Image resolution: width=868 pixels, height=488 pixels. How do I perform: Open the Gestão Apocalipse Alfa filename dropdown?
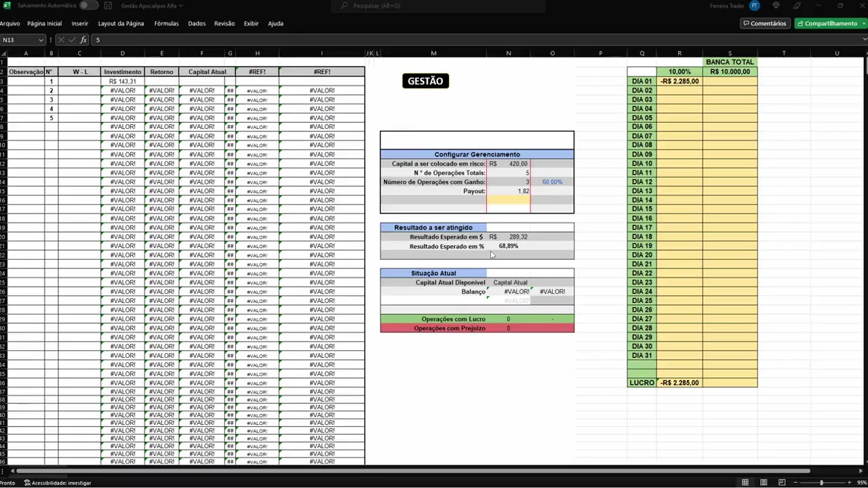coord(152,5)
